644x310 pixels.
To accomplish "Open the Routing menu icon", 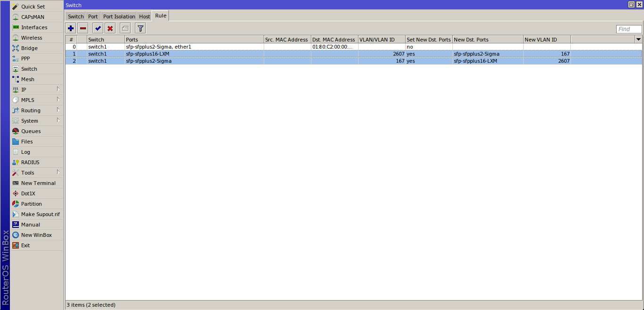I will [x=16, y=110].
